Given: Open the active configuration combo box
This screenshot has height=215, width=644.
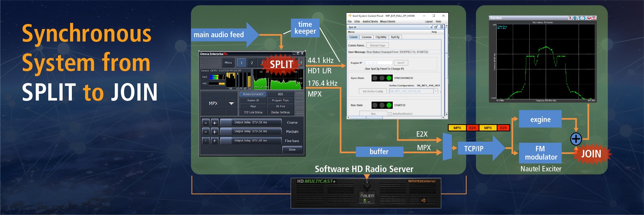Looking at the screenshot, I should click(x=413, y=91).
